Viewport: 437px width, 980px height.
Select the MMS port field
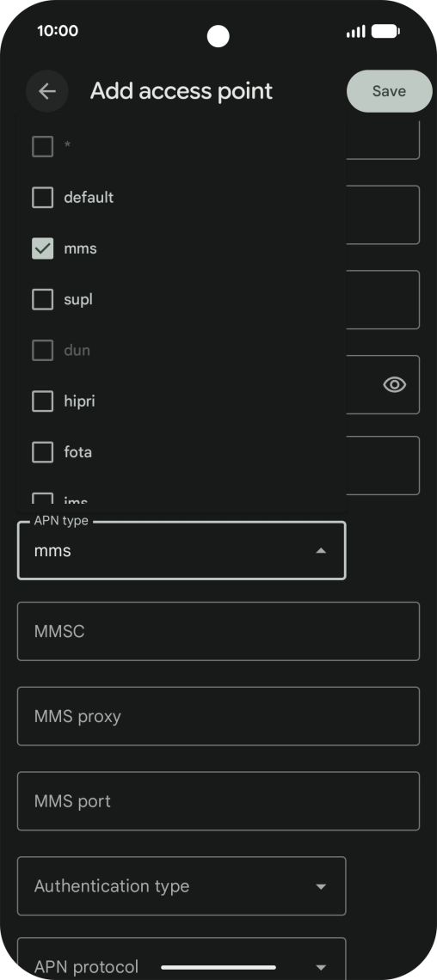pos(218,801)
